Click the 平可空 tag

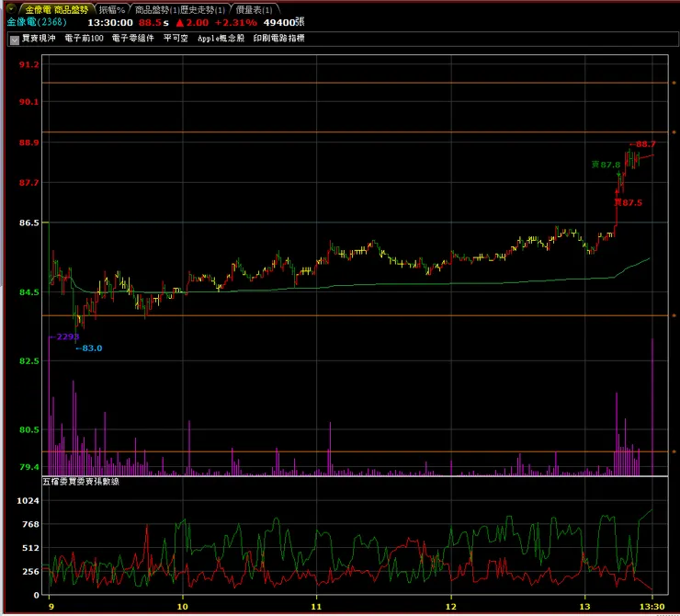coord(176,39)
